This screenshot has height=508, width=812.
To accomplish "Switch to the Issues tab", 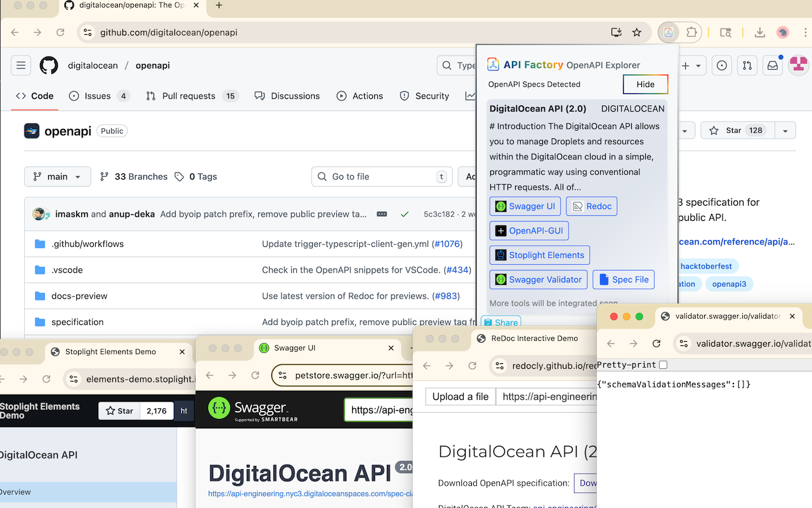I will point(98,96).
